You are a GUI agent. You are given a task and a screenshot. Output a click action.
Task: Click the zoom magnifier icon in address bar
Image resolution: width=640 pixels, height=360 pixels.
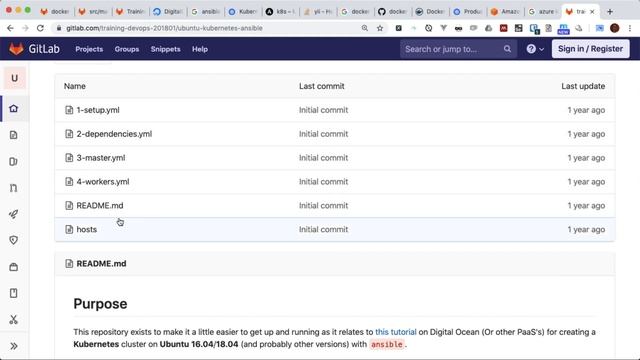(365, 28)
